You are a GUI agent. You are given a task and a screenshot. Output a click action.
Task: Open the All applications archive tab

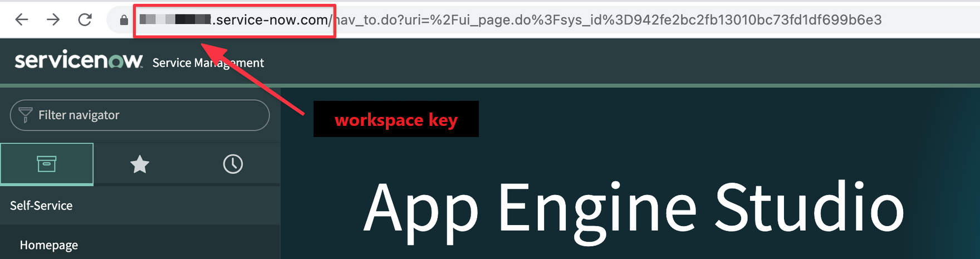tap(47, 164)
